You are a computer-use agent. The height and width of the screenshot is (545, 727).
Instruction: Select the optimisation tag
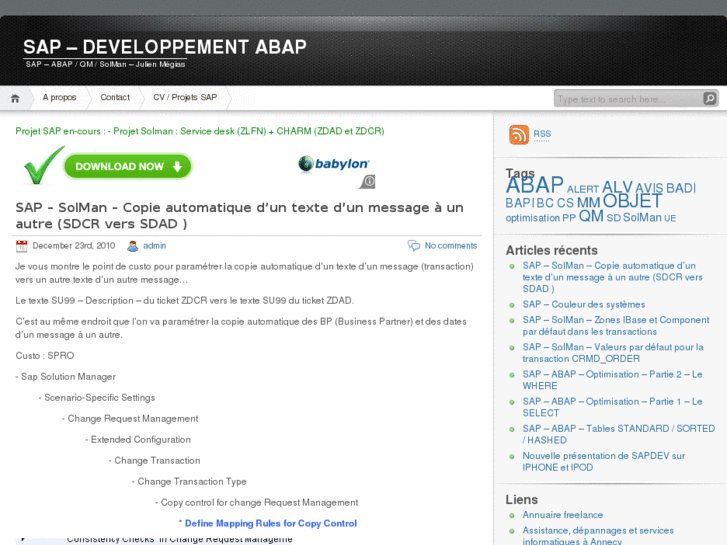(533, 218)
